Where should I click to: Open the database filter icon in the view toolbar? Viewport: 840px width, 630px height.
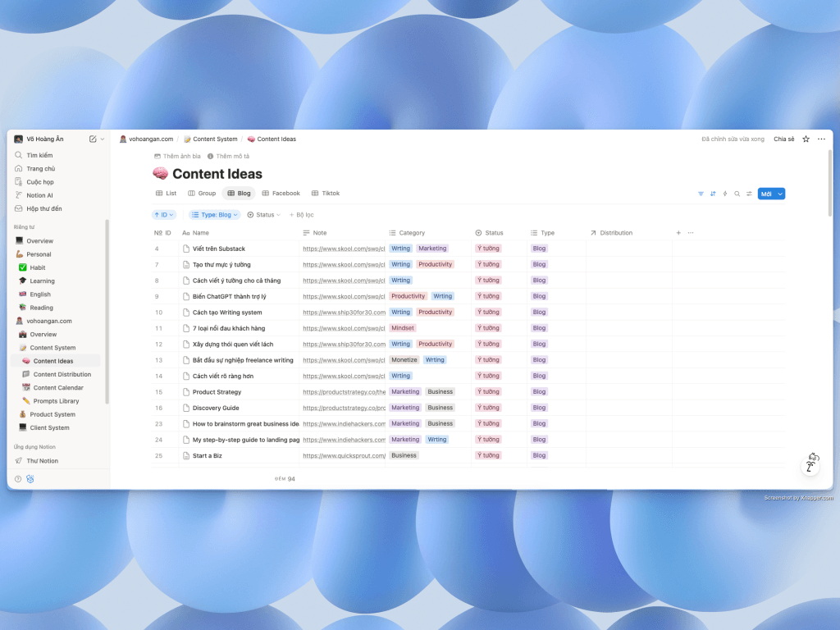(x=701, y=194)
